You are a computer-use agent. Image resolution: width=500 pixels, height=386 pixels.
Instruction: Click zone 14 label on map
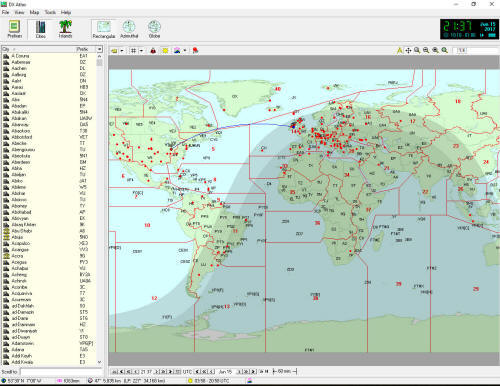(x=294, y=131)
